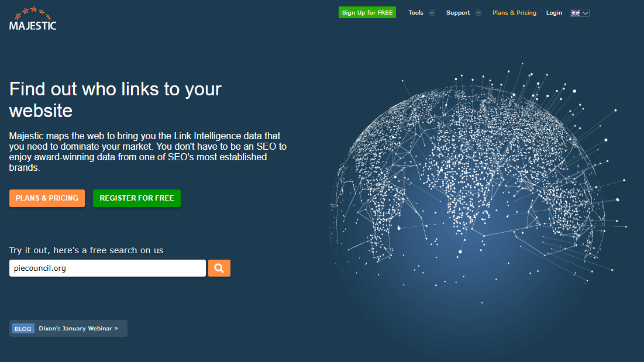Open the Support menu

(x=457, y=13)
